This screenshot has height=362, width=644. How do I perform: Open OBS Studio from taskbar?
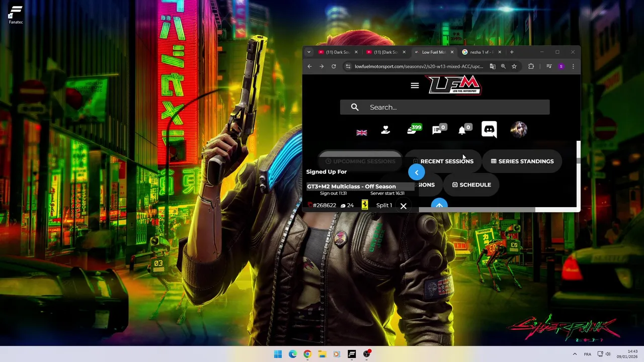pos(367,354)
